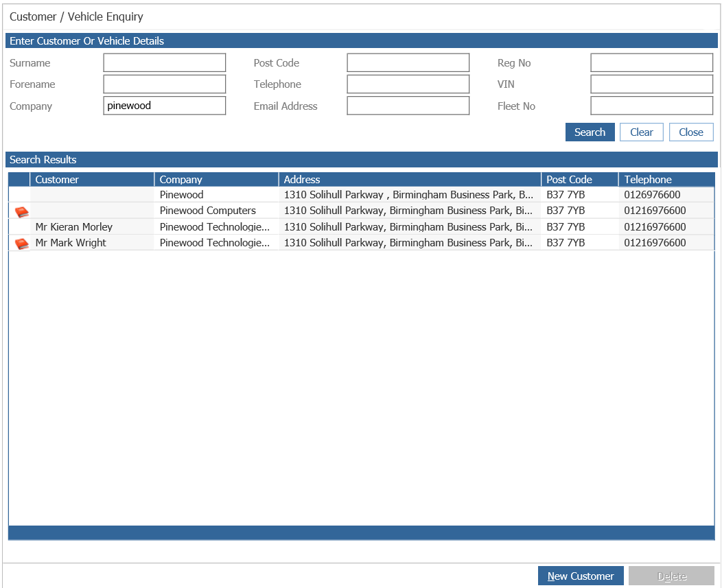Focus the Post Code search field
The width and height of the screenshot is (722, 588).
tap(408, 62)
